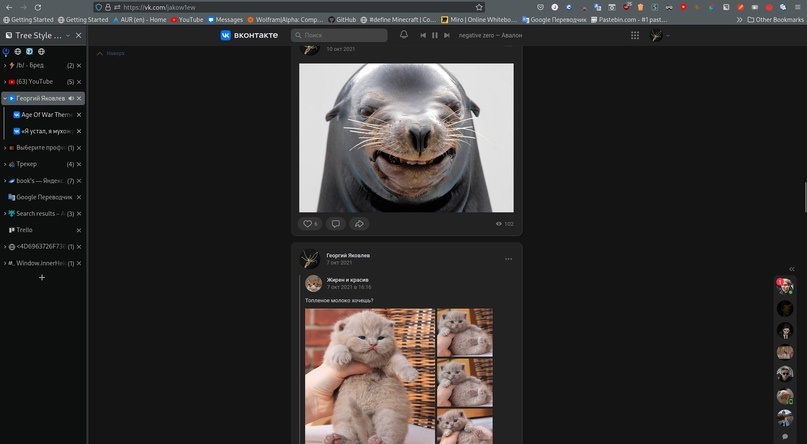Open the Miro Online Whiteboard bookmark

tap(479, 20)
